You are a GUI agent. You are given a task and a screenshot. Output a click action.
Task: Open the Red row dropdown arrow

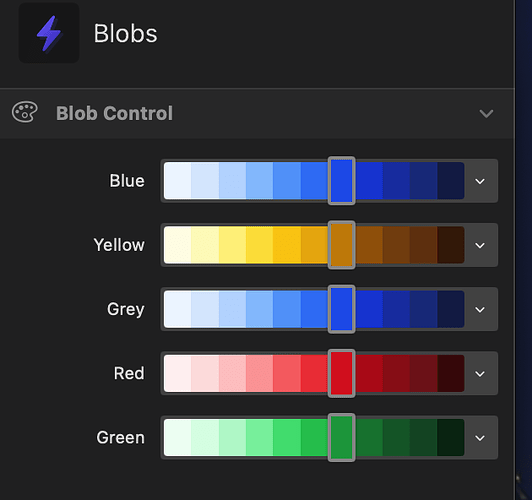480,374
